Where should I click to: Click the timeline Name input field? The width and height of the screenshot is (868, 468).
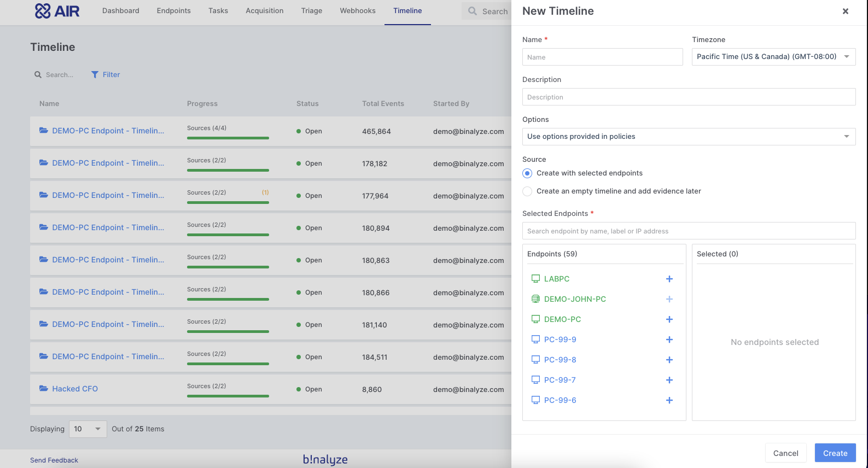[602, 57]
